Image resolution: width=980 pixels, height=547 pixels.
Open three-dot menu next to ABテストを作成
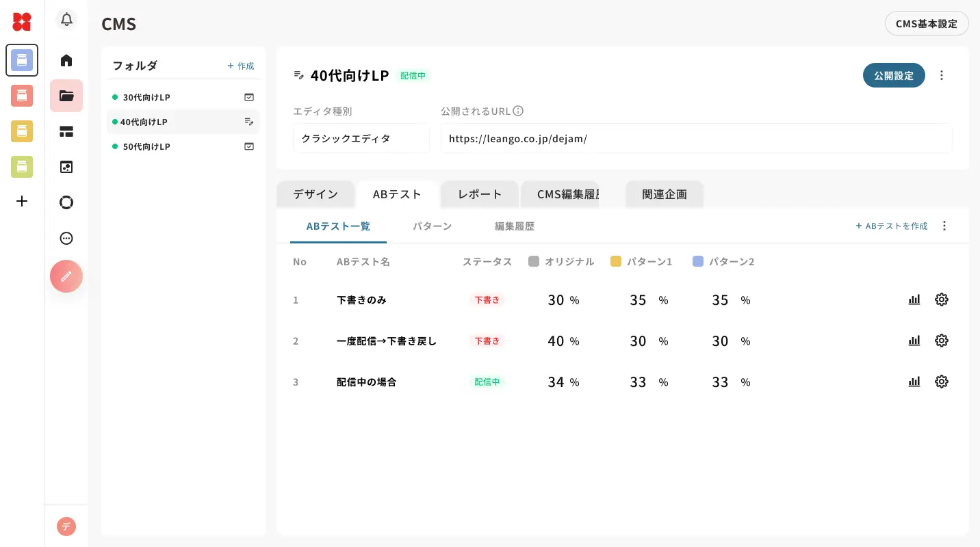944,226
